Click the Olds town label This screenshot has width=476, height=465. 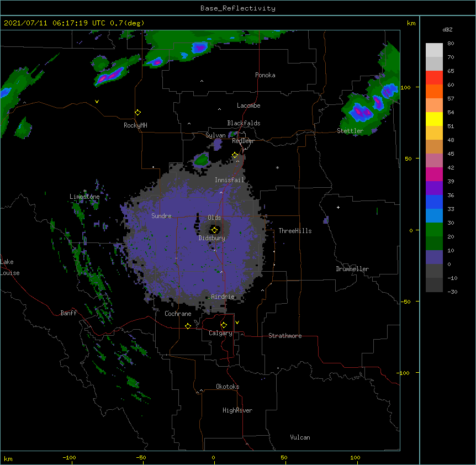214,218
